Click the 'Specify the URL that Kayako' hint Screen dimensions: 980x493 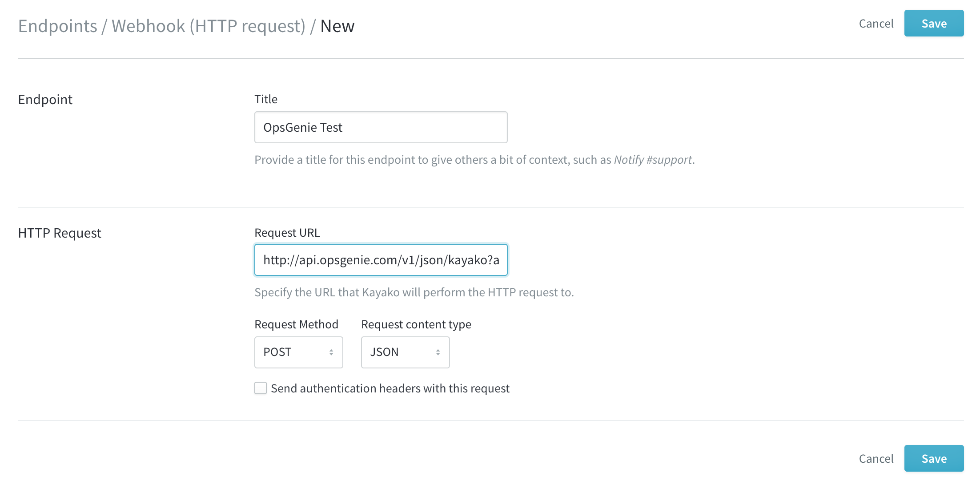tap(414, 292)
